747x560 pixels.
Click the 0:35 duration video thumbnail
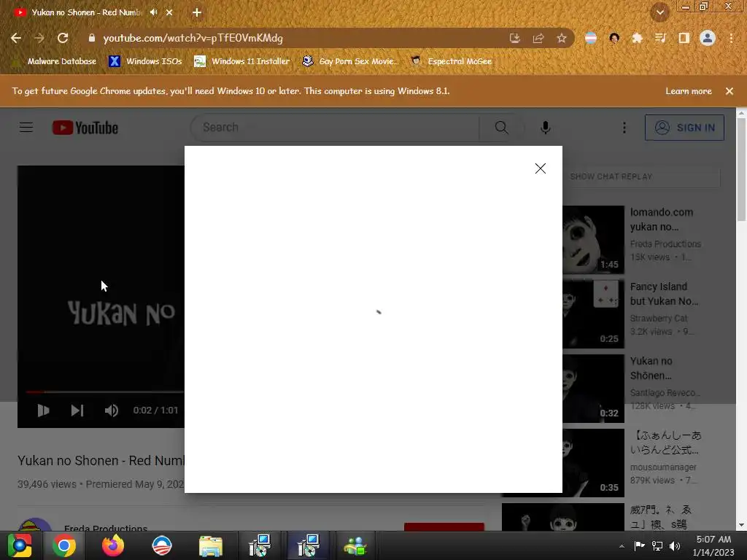point(594,463)
